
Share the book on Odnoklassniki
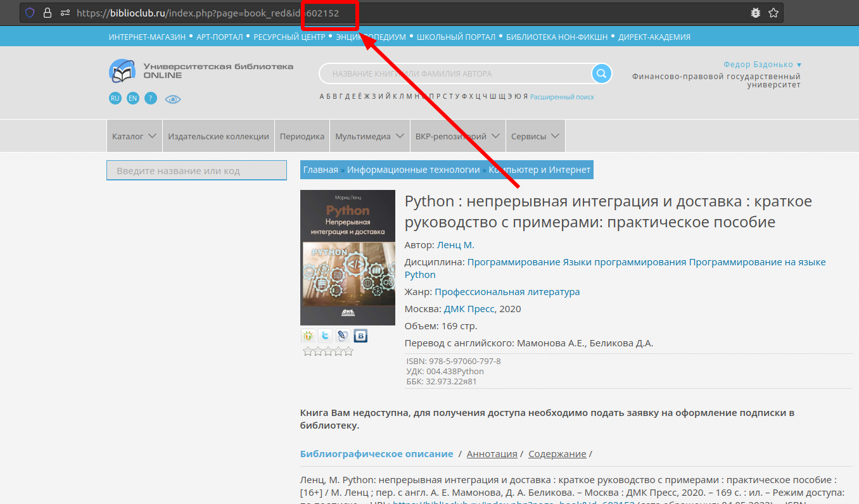point(308,336)
